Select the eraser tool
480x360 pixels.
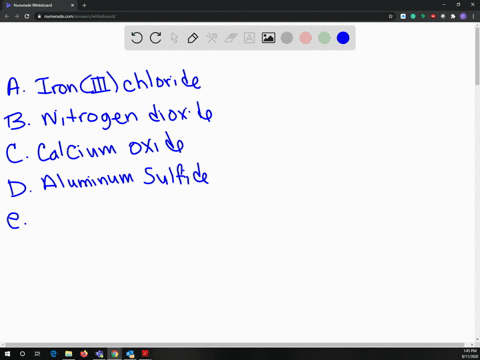point(231,38)
